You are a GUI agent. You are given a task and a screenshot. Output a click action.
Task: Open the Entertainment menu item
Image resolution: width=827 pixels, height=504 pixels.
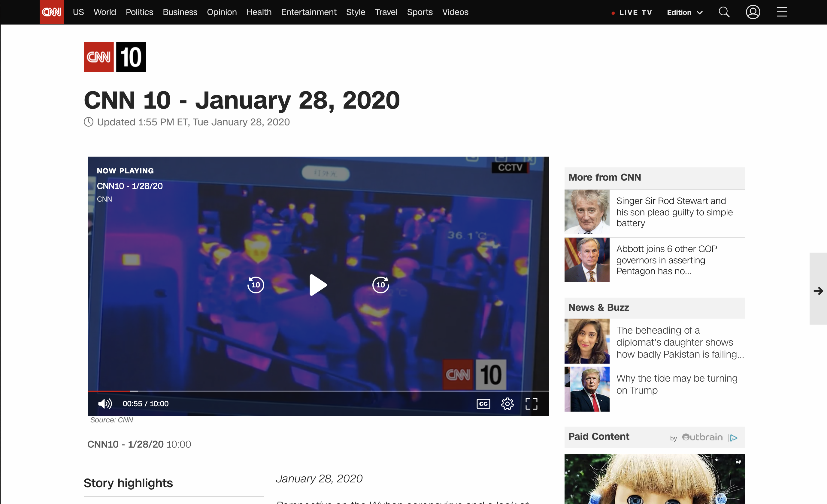(x=308, y=12)
